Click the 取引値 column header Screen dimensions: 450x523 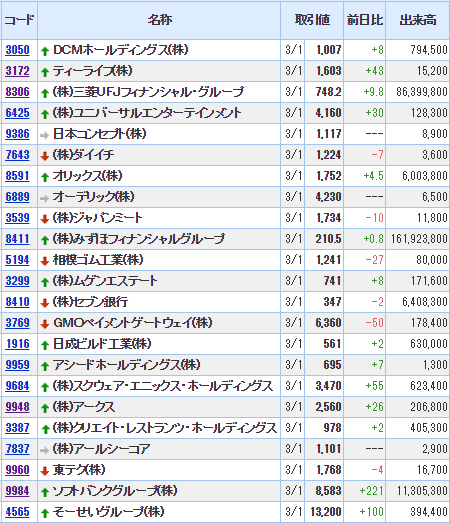[x=312, y=20]
